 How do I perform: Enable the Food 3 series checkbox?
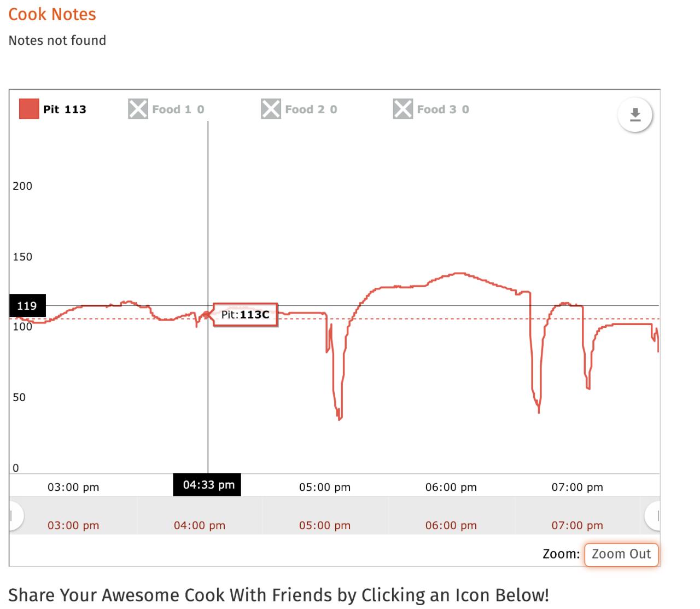click(403, 109)
